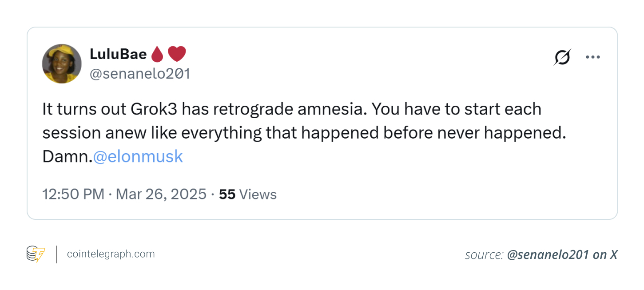Click the 12:50 PM timestamp

(x=73, y=195)
